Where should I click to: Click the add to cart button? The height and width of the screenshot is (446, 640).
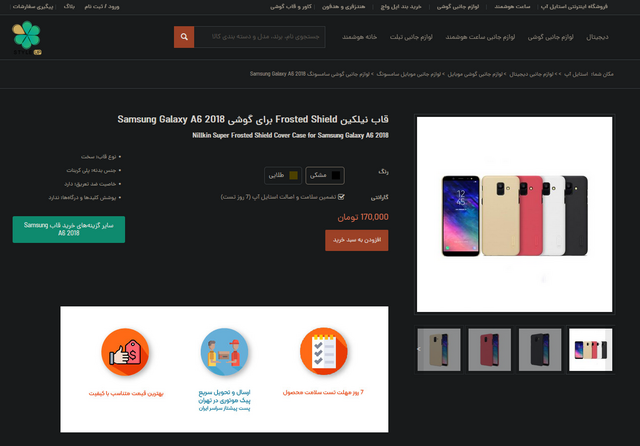(x=357, y=240)
